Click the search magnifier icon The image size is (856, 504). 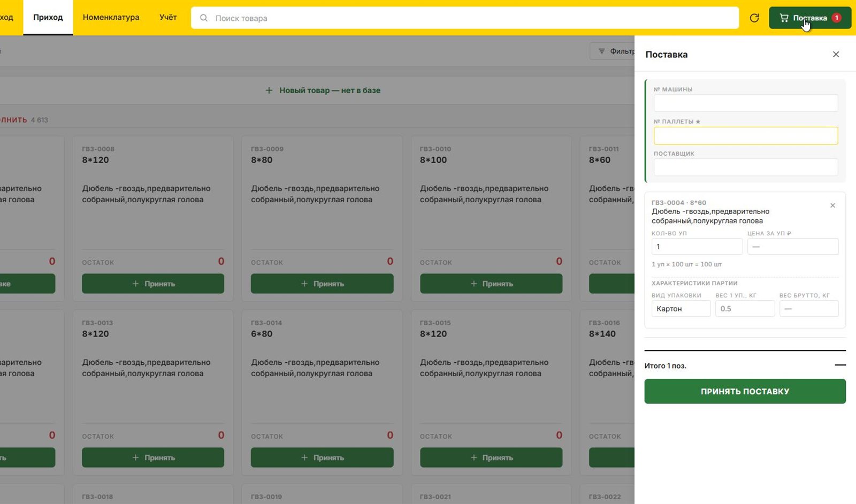coord(204,18)
